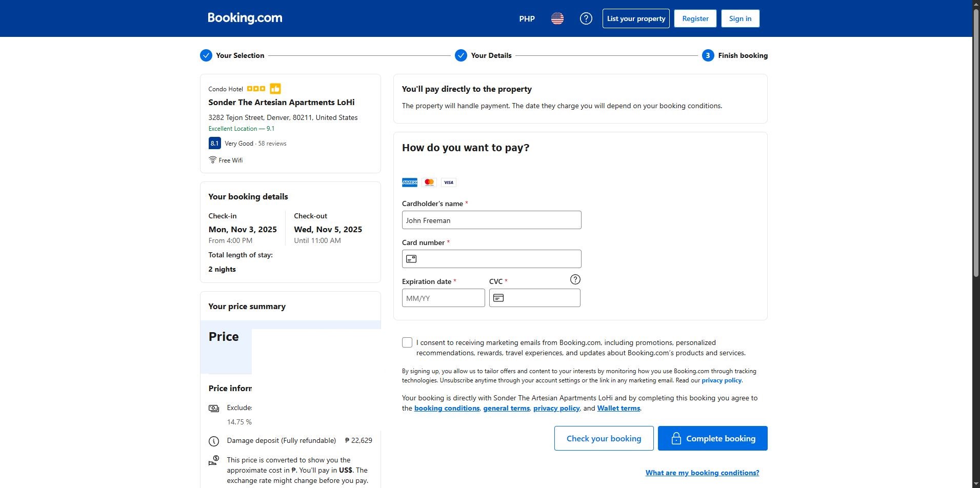The height and width of the screenshot is (488, 980).
Task: Open customer service help icon
Action: 586,18
